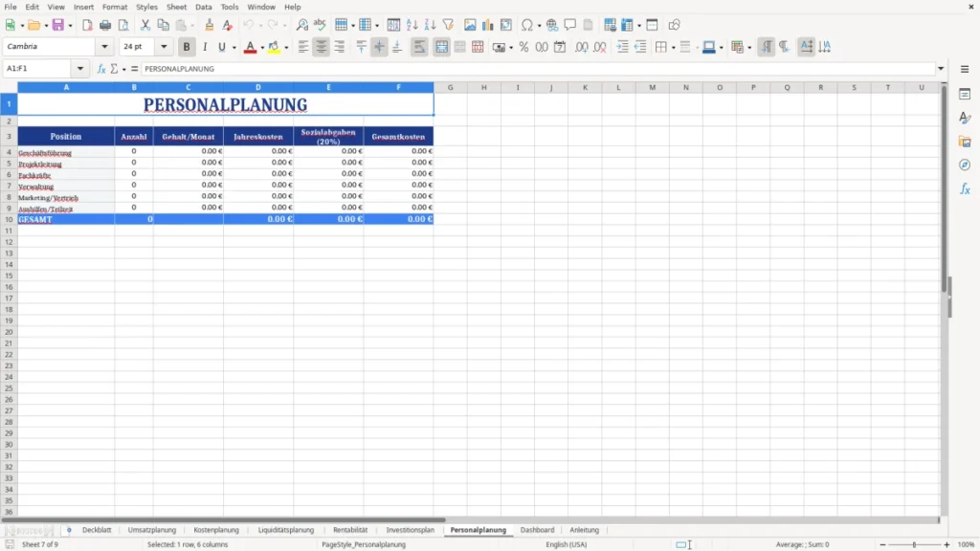Select the Liquiditätsplanung sheet tab
The width and height of the screenshot is (980, 551).
coord(285,530)
